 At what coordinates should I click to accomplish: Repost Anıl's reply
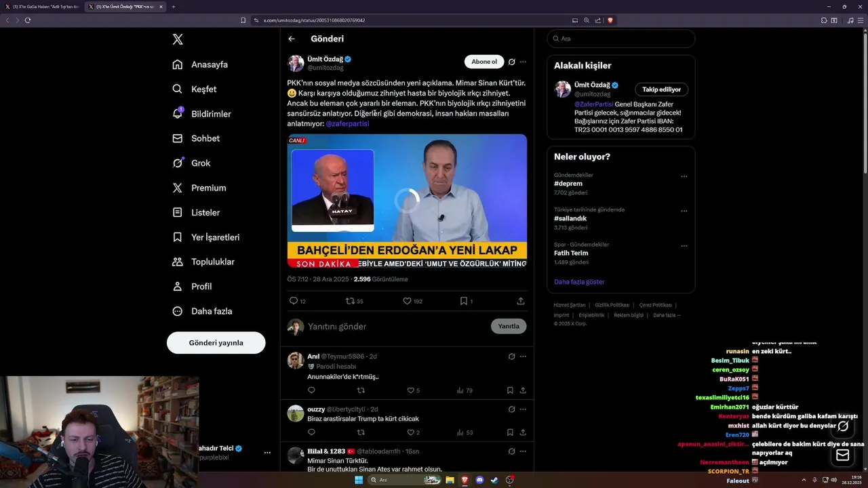[x=361, y=390]
